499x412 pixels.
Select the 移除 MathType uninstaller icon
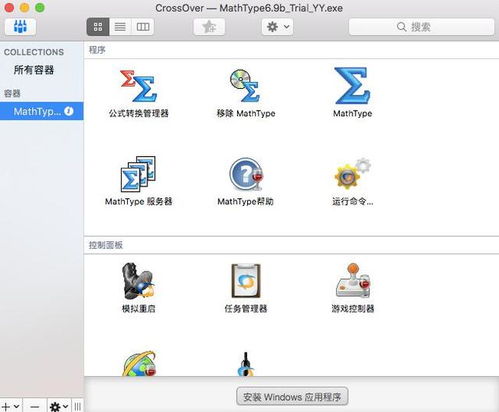[245, 86]
